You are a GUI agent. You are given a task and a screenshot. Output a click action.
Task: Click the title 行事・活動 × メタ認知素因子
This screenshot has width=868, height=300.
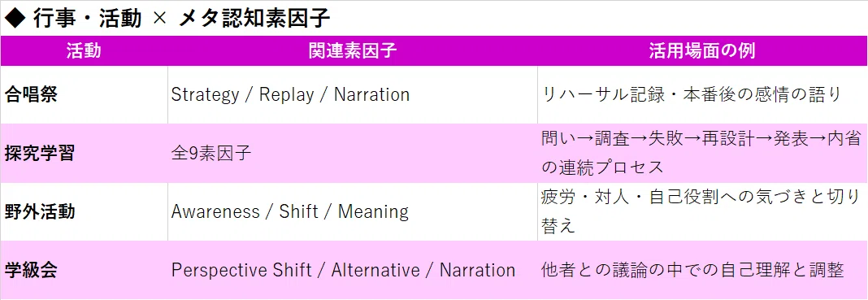[167, 19]
